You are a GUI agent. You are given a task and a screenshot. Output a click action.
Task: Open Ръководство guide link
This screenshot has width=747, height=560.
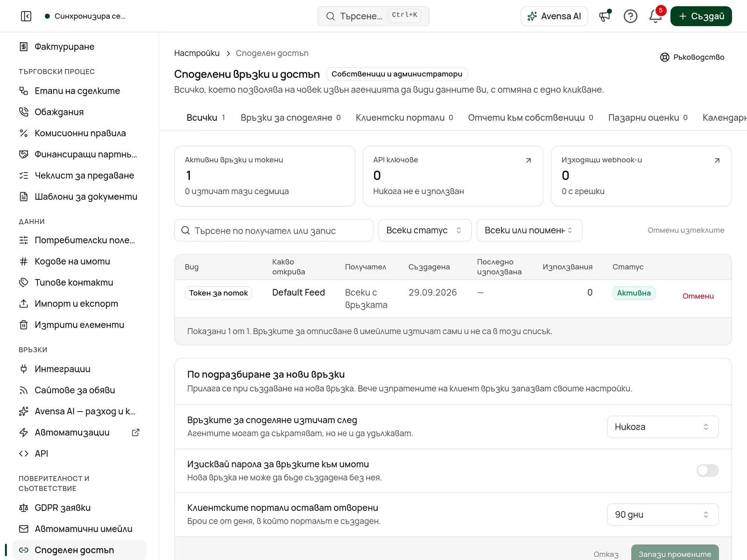pos(692,57)
